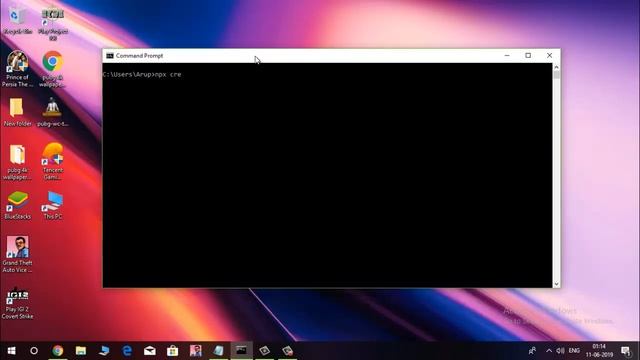This screenshot has width=640, height=360.
Task: Click the scrollbar up arrow in Command Prompt
Action: [x=556, y=67]
